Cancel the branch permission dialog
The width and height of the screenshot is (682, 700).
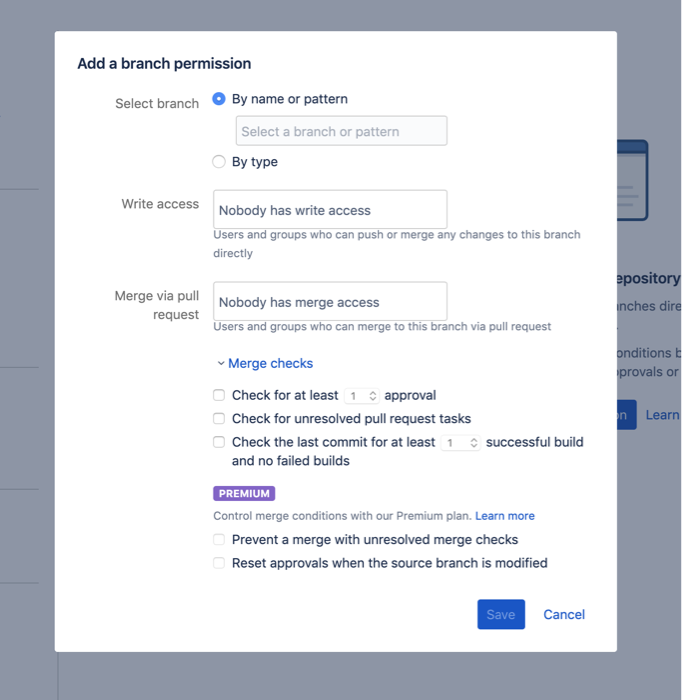[x=564, y=614]
